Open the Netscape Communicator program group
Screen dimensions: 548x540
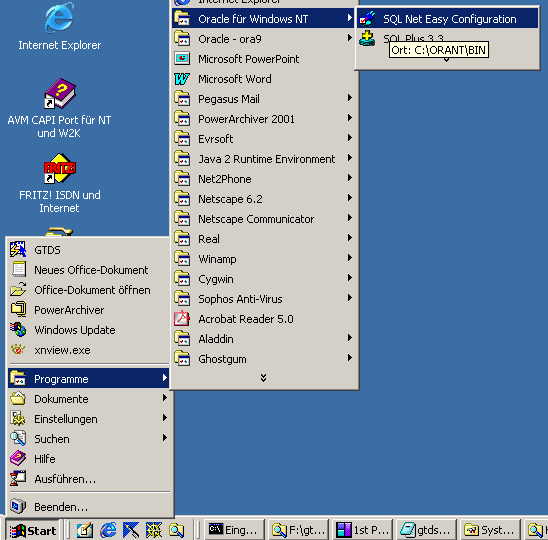pos(264,219)
